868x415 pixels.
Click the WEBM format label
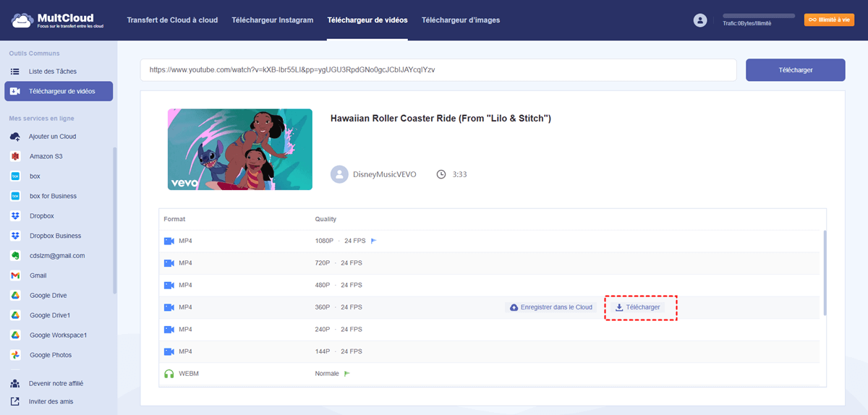189,374
